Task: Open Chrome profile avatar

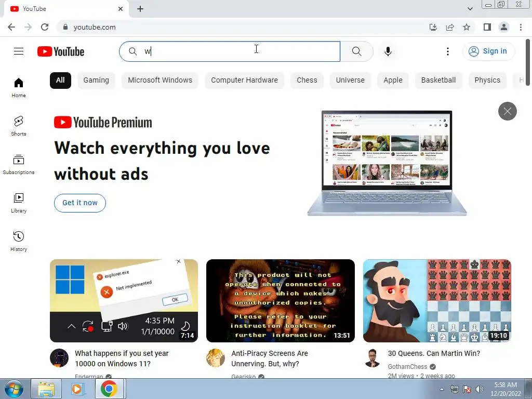Action: coord(504,27)
